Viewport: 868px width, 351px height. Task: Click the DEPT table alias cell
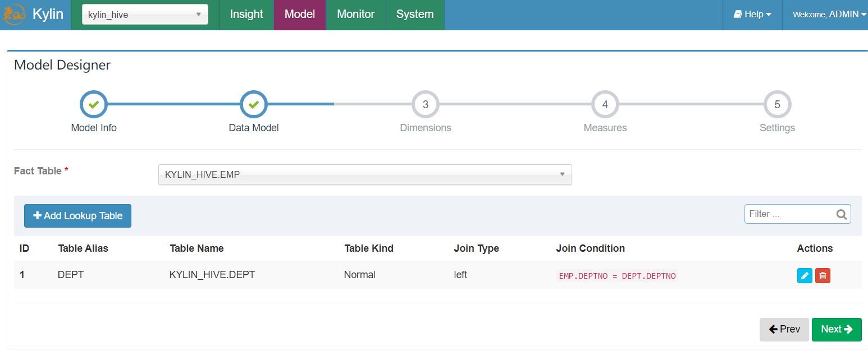tap(71, 275)
